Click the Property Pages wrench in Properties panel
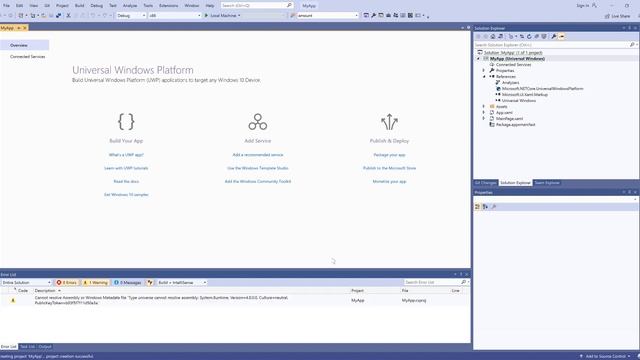 pos(494,207)
